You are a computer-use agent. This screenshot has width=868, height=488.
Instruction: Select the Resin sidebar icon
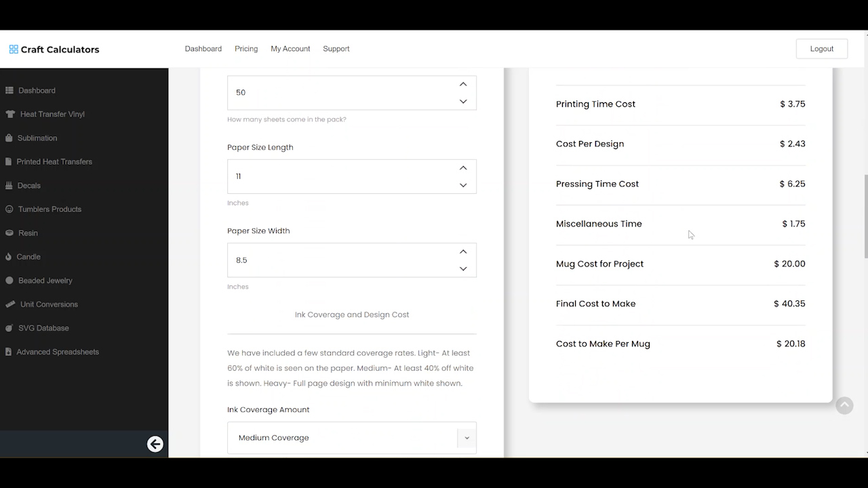(9, 232)
